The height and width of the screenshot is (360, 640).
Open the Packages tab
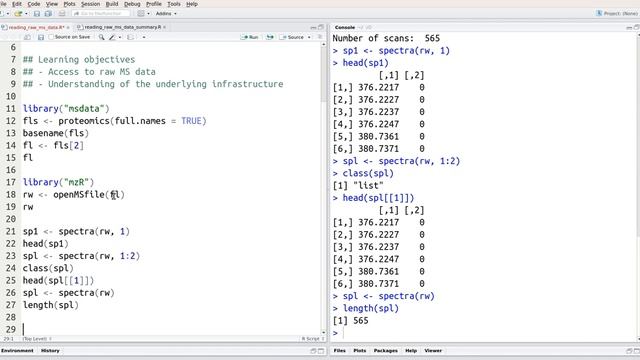(385, 351)
